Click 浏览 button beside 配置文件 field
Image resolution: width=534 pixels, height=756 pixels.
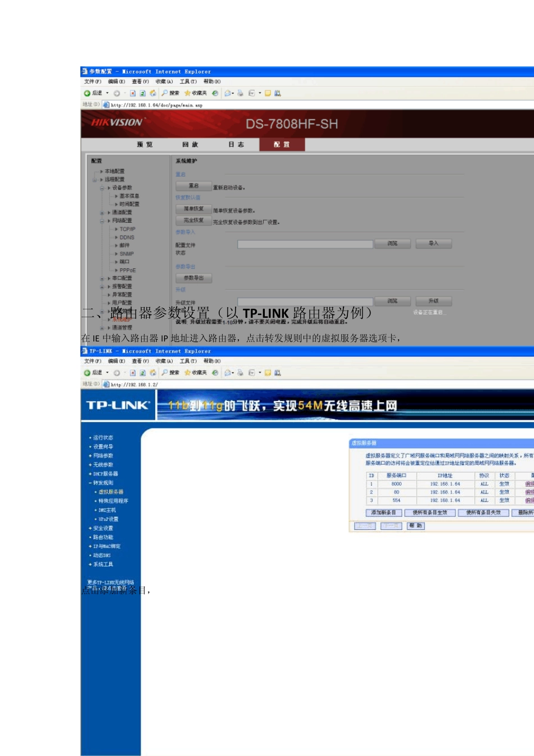(392, 244)
